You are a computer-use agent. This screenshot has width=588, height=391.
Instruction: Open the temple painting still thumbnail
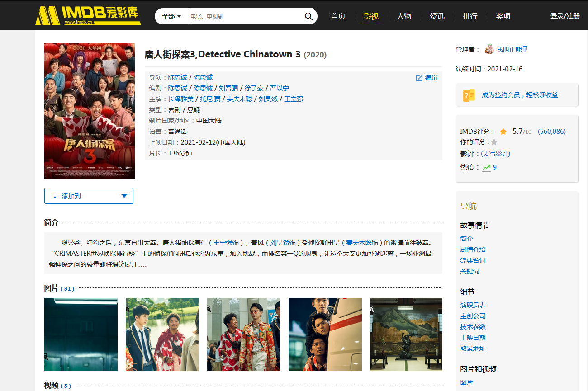pos(406,334)
